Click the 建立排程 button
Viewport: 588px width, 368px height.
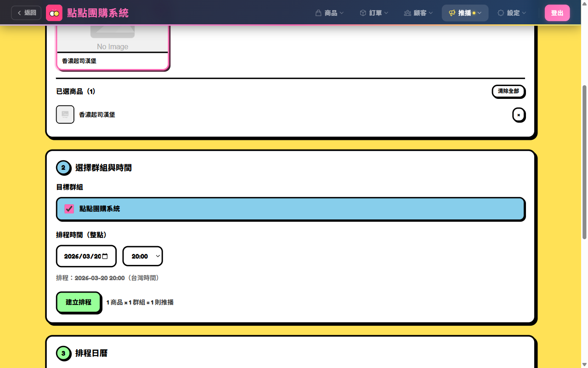click(79, 302)
